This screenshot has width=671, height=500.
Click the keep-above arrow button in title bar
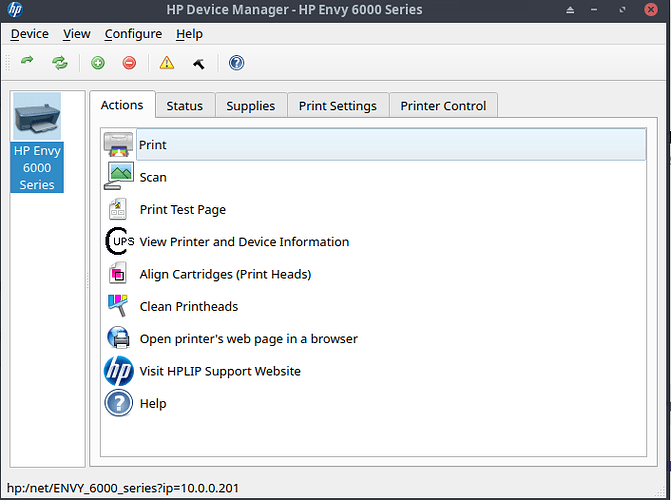[570, 9]
